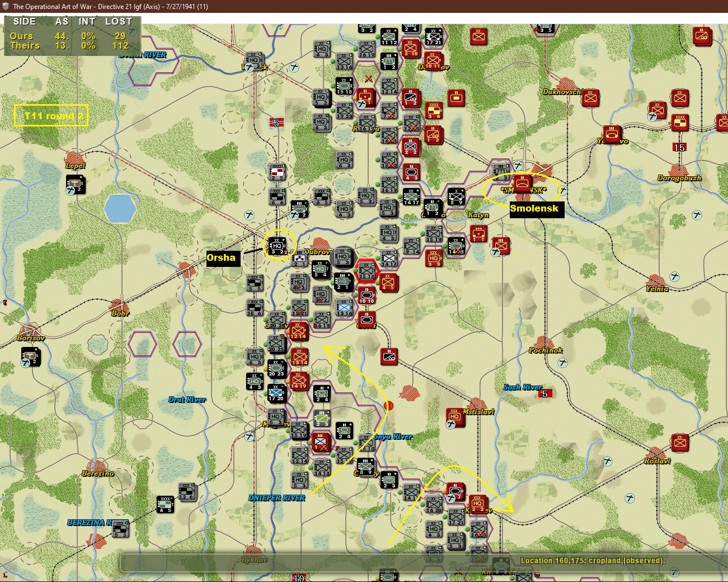Select the Soviet infantry unit showing 13 14
The width and height of the screenshot is (728, 582).
coord(299,356)
